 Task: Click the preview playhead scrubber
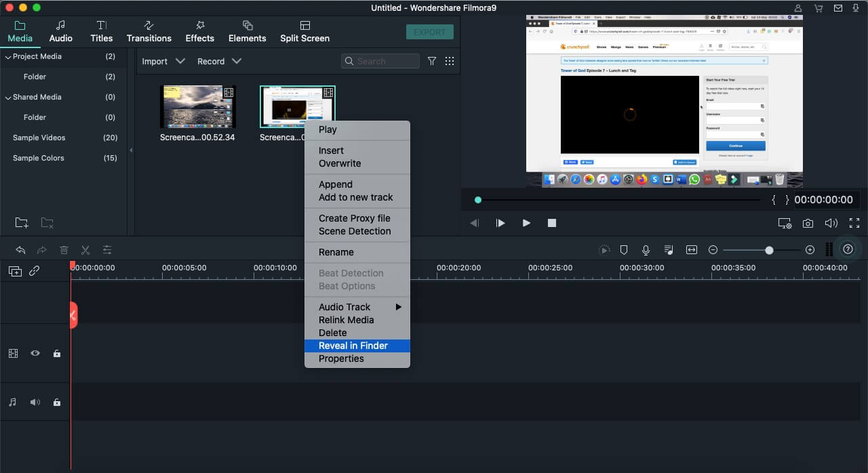pyautogui.click(x=478, y=200)
